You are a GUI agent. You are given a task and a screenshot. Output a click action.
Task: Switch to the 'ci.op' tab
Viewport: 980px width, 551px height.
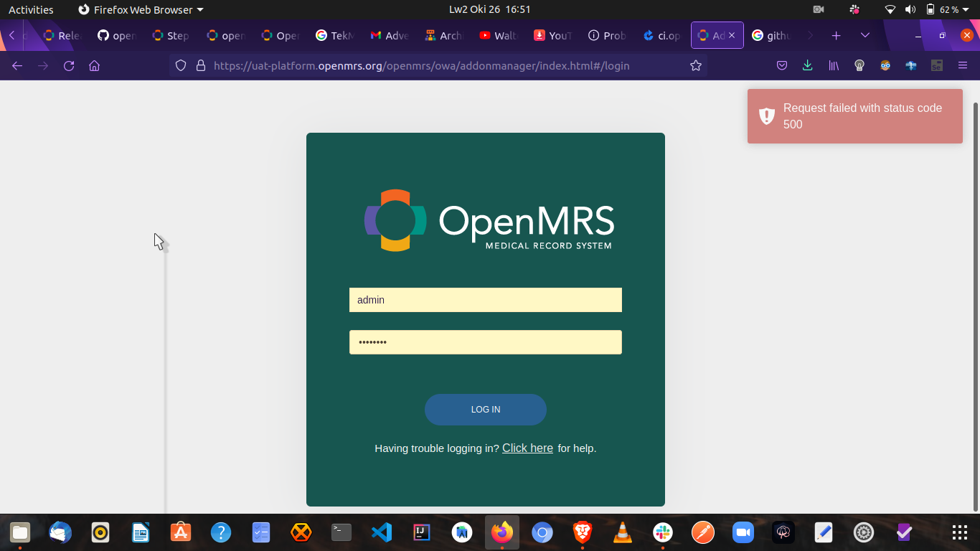pos(662,35)
